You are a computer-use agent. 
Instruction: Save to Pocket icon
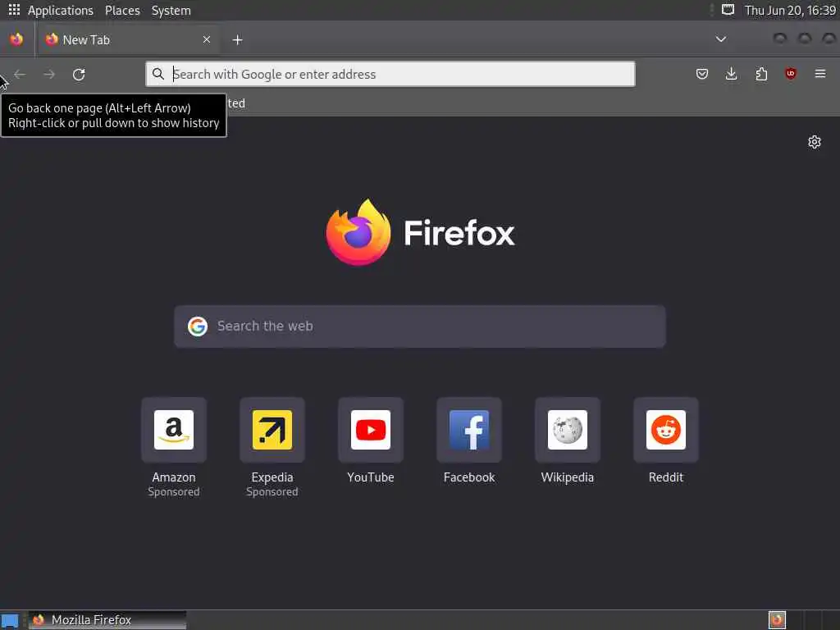point(702,74)
